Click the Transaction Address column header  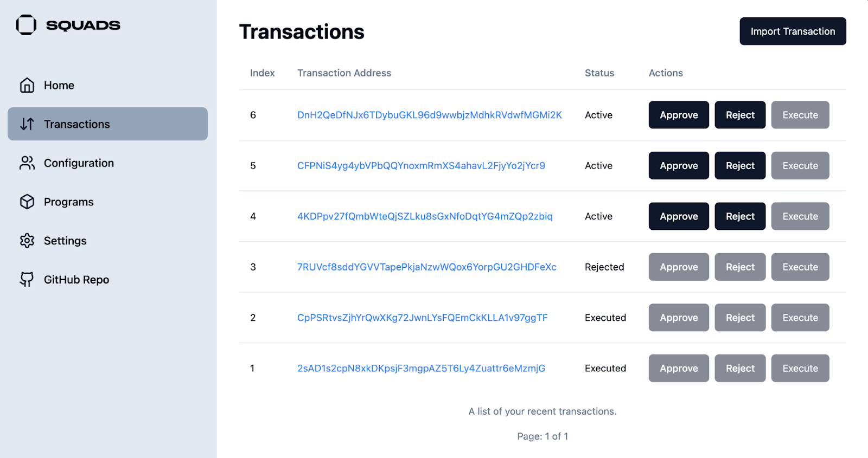[x=344, y=73]
